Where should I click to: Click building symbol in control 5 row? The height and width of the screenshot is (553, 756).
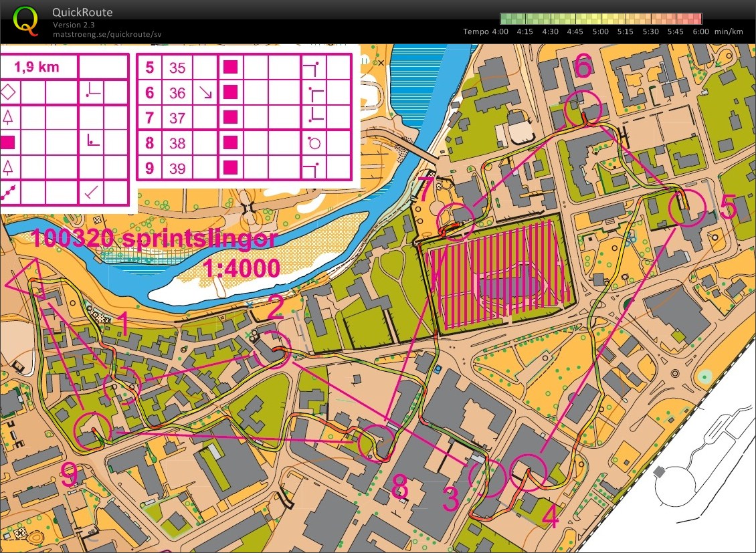point(230,68)
